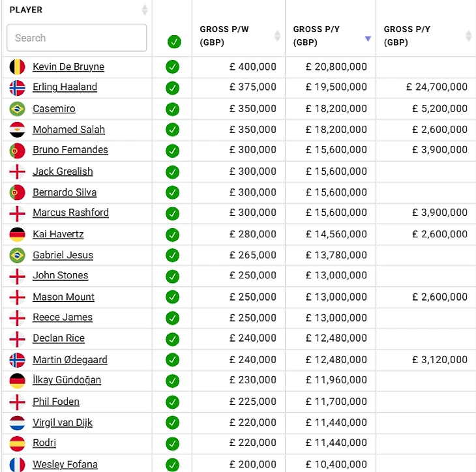Click the Belgium flag beside Kevin De Bruyne
Image resolution: width=476 pixels, height=472 pixels.
coord(18,66)
